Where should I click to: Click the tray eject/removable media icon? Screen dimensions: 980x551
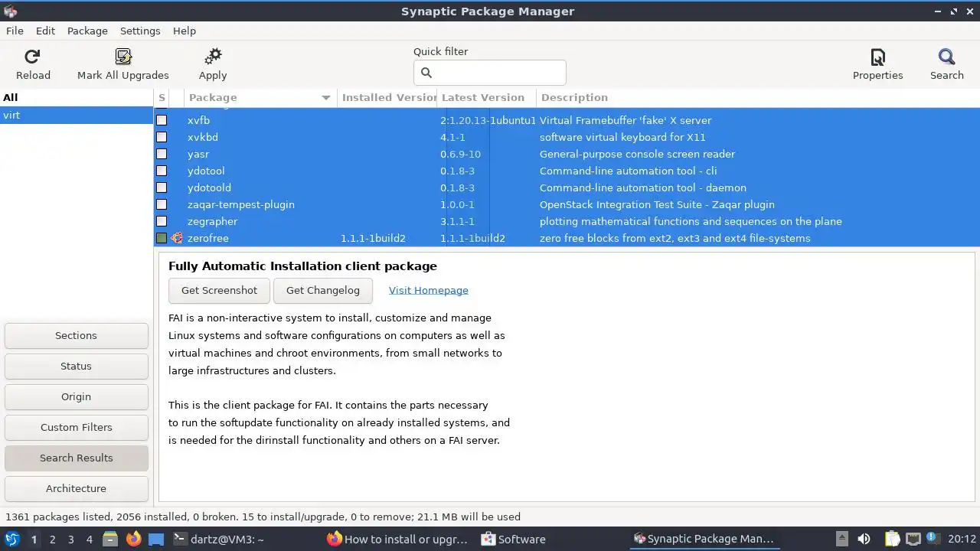coord(841,539)
